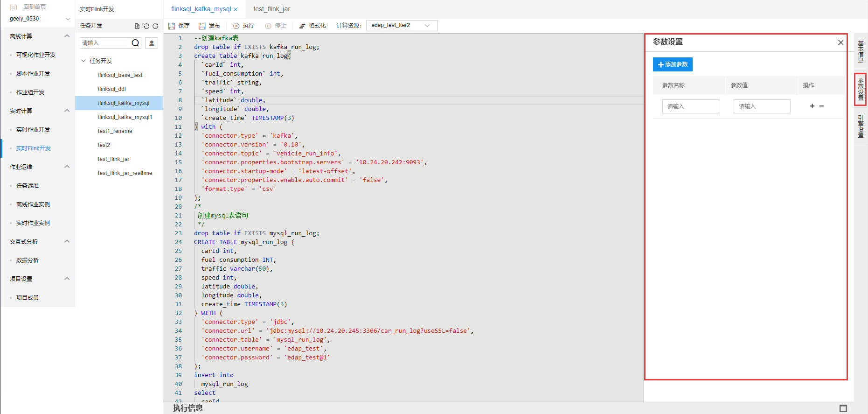
Task: Select flinksql_ddl in the task tree
Action: tap(112, 89)
